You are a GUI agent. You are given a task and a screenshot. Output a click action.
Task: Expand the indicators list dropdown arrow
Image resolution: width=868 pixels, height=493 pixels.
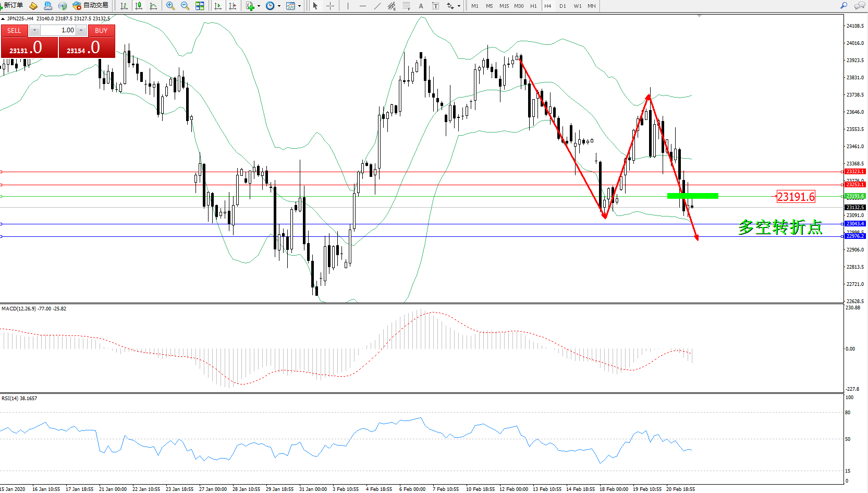[259, 6]
